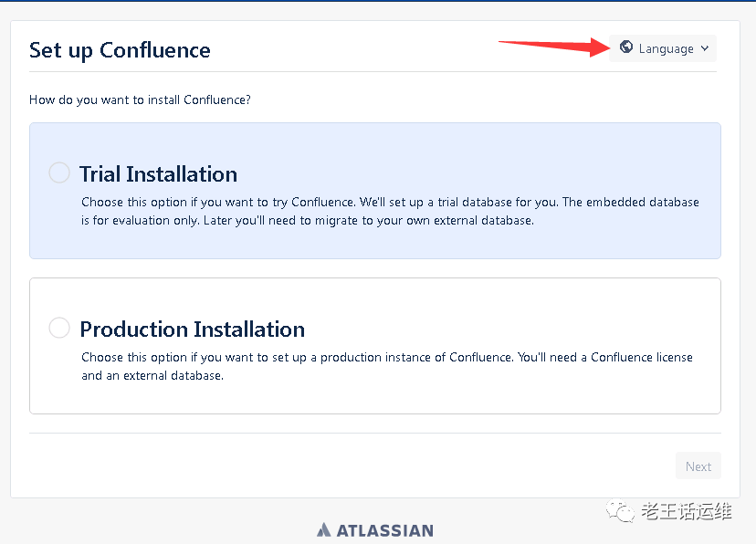Click the word 'Language' in the selector

tap(666, 49)
